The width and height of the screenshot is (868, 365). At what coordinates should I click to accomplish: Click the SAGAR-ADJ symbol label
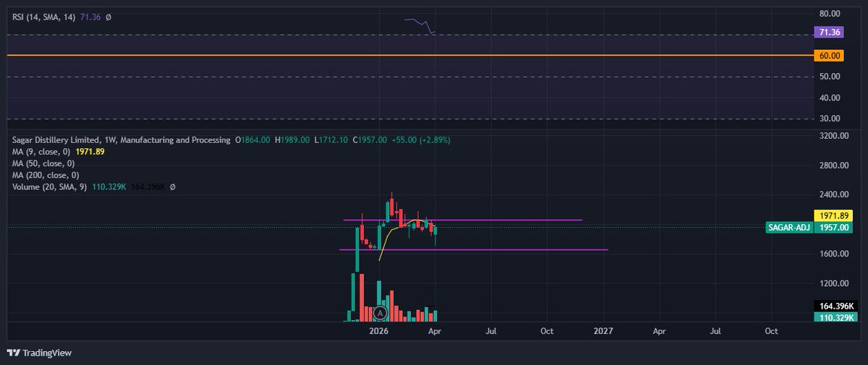[x=788, y=228]
